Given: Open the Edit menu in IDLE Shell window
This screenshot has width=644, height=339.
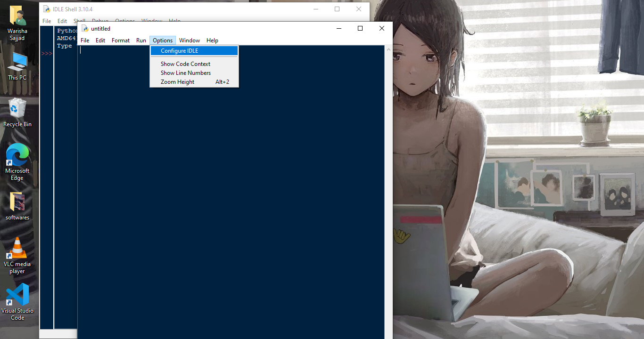Looking at the screenshot, I should pos(62,21).
